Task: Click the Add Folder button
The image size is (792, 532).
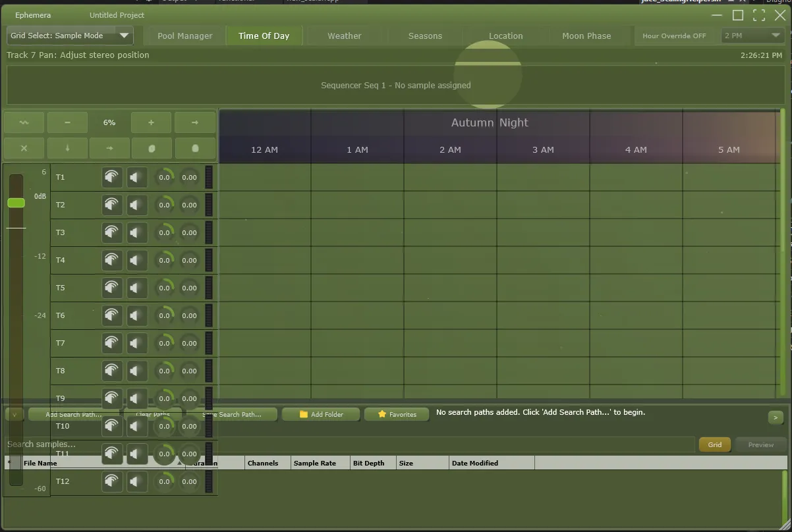Action: [321, 414]
